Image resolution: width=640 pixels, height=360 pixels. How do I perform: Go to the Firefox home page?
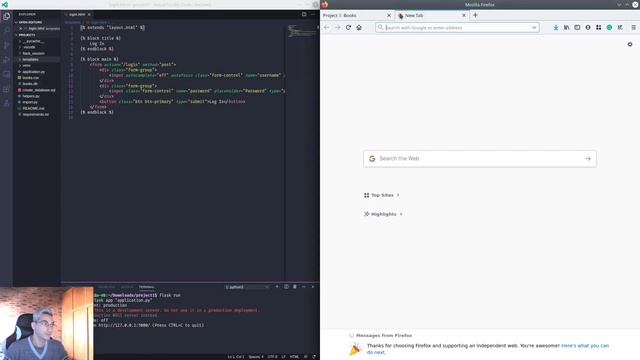[x=359, y=27]
